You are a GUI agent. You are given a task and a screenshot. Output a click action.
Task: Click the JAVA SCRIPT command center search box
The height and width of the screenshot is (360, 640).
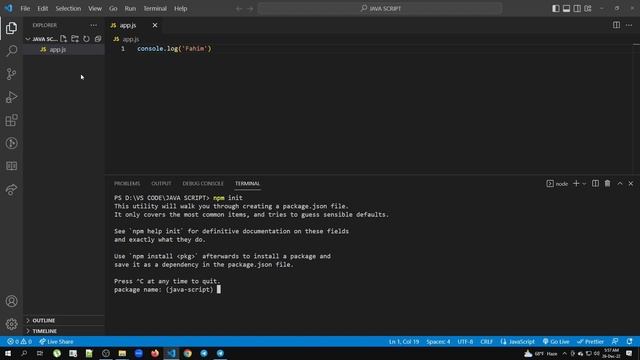click(380, 9)
